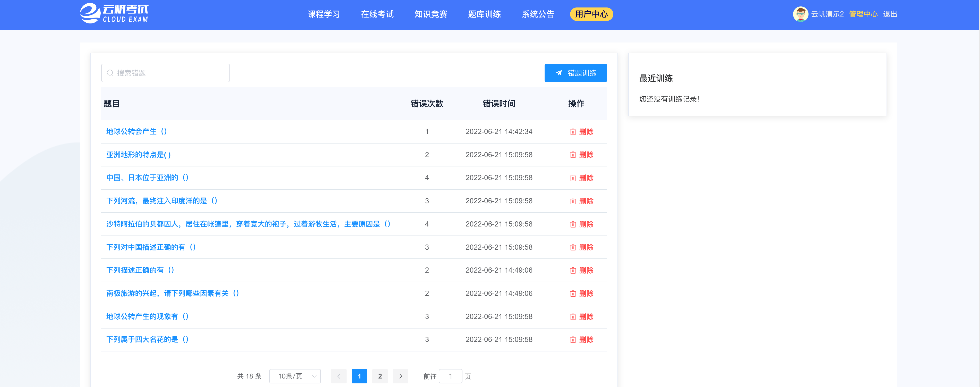Open question 地球公转产生的现象有
This screenshot has height=387, width=980.
coord(148,316)
